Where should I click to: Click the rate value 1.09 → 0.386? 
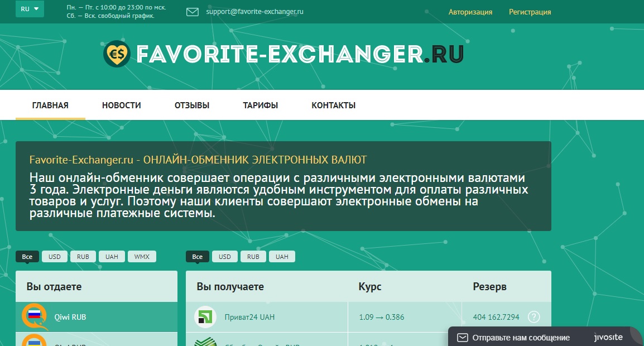coord(382,317)
